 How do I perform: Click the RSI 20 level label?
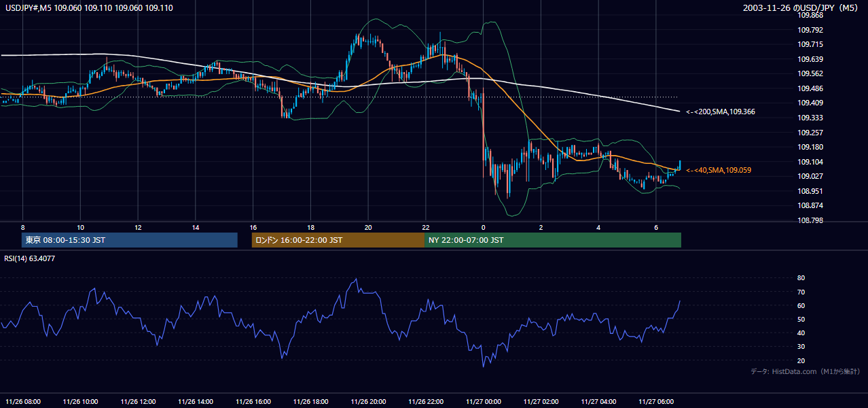click(801, 360)
